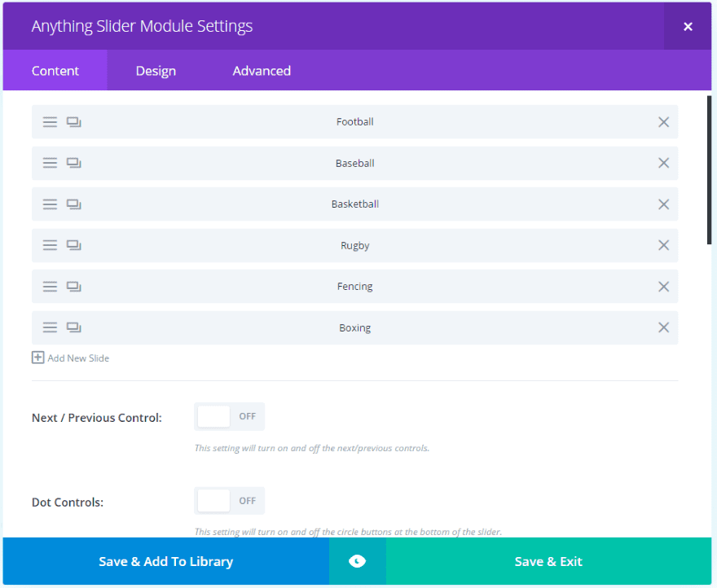This screenshot has width=717, height=588.
Task: Toggle the Next / Previous Control switch
Action: pyautogui.click(x=229, y=416)
